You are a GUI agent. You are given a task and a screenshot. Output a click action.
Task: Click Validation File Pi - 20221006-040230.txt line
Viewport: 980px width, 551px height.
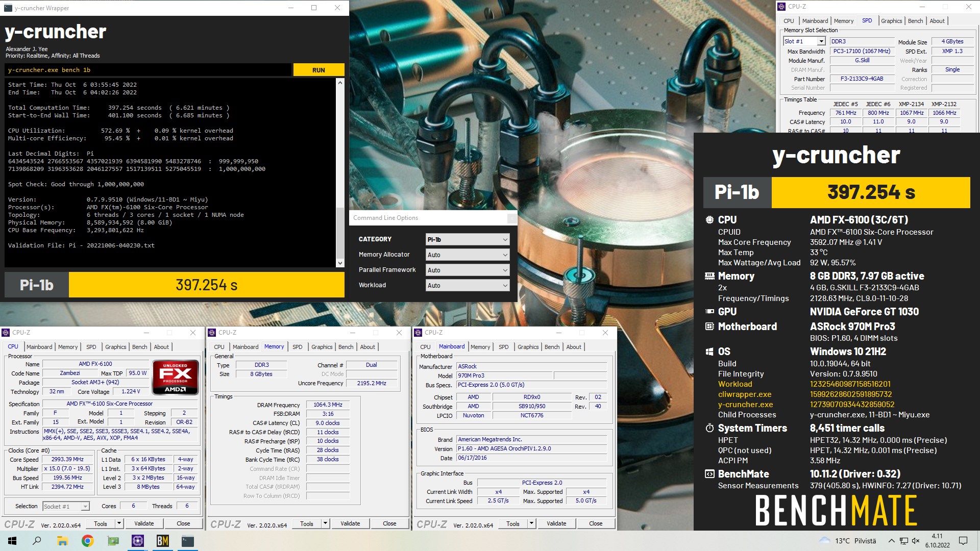coord(81,245)
